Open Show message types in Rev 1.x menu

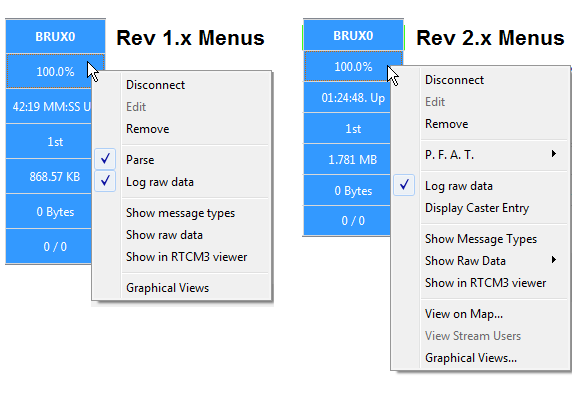click(x=181, y=213)
